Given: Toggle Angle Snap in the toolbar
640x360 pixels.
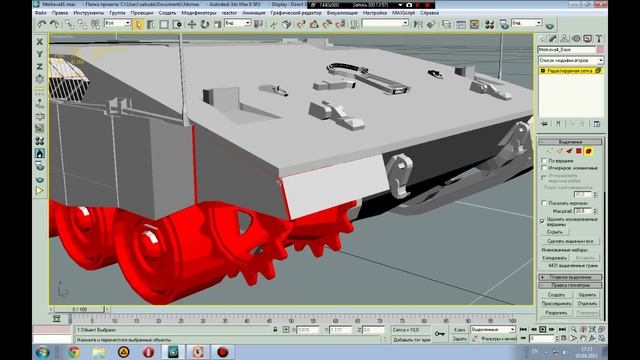Looking at the screenshot, I should coord(314,24).
